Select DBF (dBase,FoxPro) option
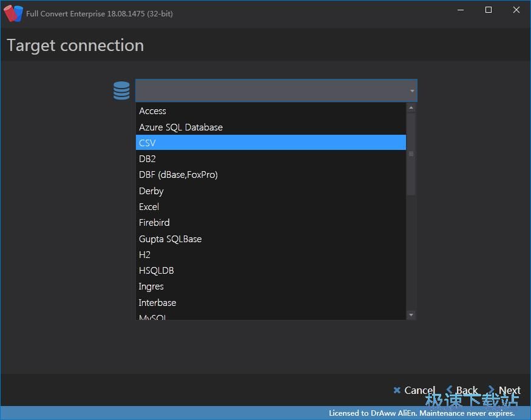 [x=271, y=174]
